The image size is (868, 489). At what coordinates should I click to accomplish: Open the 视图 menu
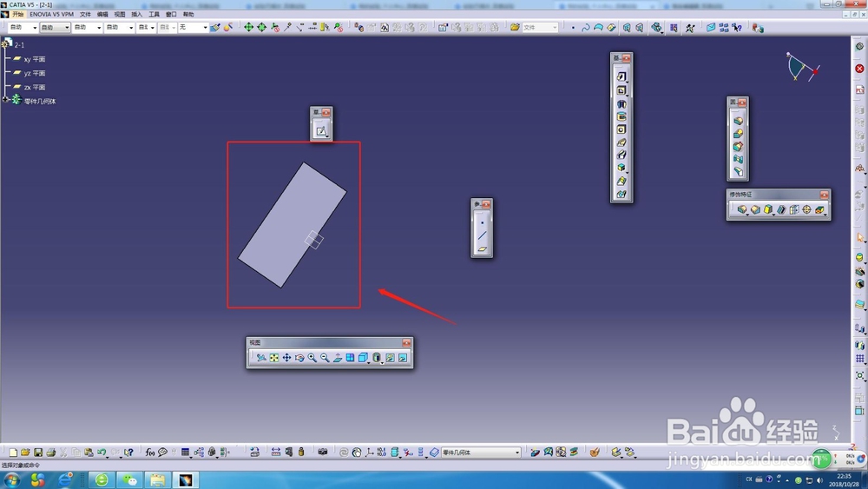pyautogui.click(x=120, y=15)
